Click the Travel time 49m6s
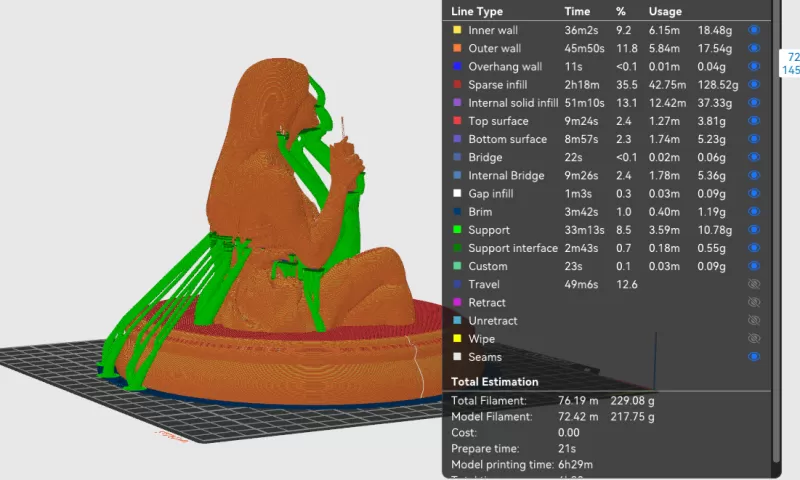The height and width of the screenshot is (480, 800). point(581,284)
